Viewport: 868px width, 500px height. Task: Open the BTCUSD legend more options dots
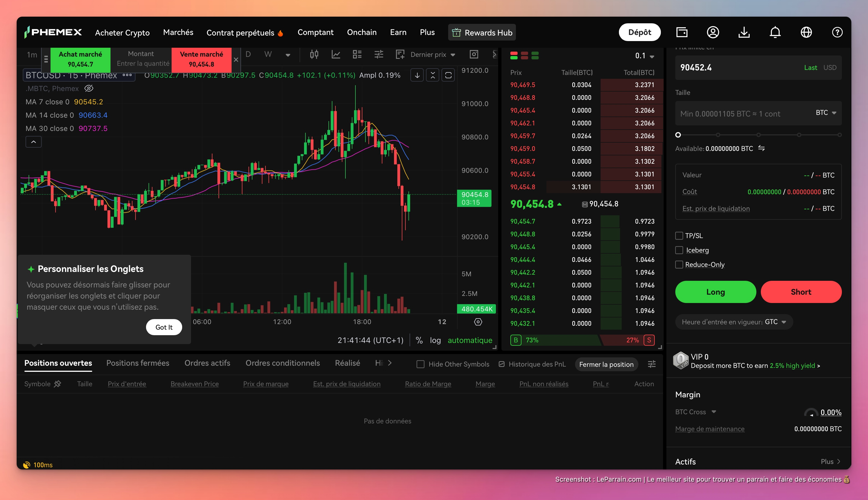point(127,75)
